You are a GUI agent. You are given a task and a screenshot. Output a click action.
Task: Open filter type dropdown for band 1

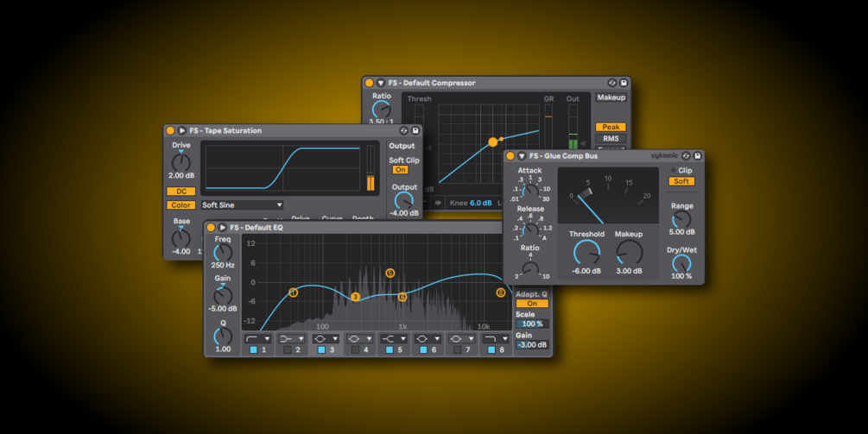(x=258, y=339)
